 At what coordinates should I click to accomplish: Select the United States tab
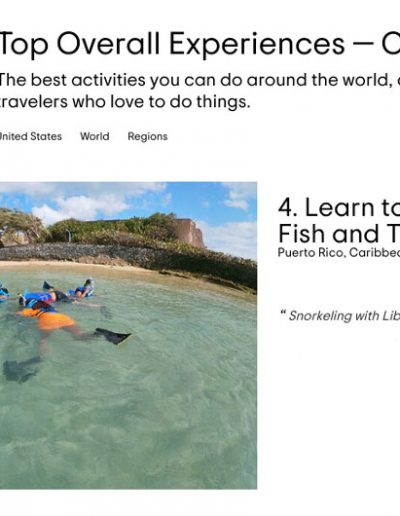point(31,136)
